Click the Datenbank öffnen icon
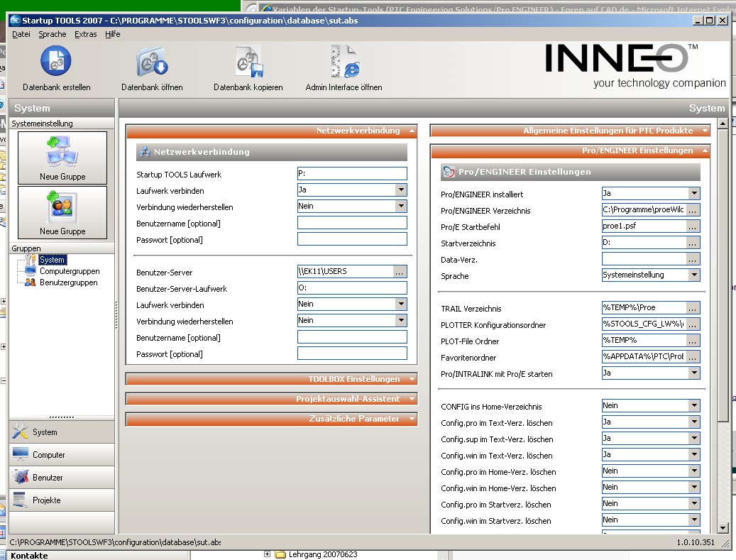The width and height of the screenshot is (736, 560). pyautogui.click(x=152, y=62)
